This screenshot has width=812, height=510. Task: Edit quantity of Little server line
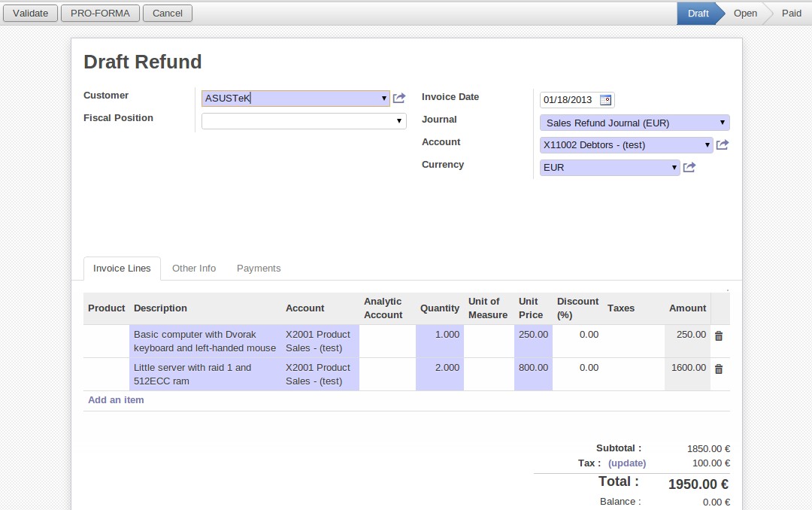pyautogui.click(x=440, y=368)
